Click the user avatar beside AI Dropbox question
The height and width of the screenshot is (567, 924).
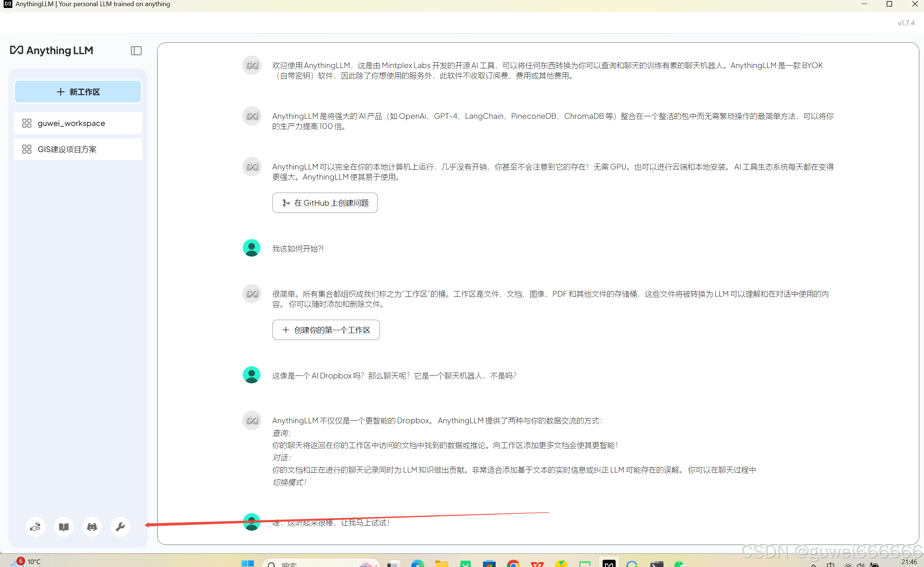(252, 375)
